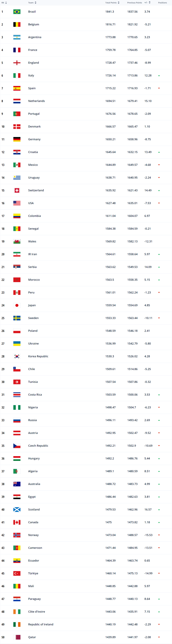Open the England team entry

[x=34, y=63]
